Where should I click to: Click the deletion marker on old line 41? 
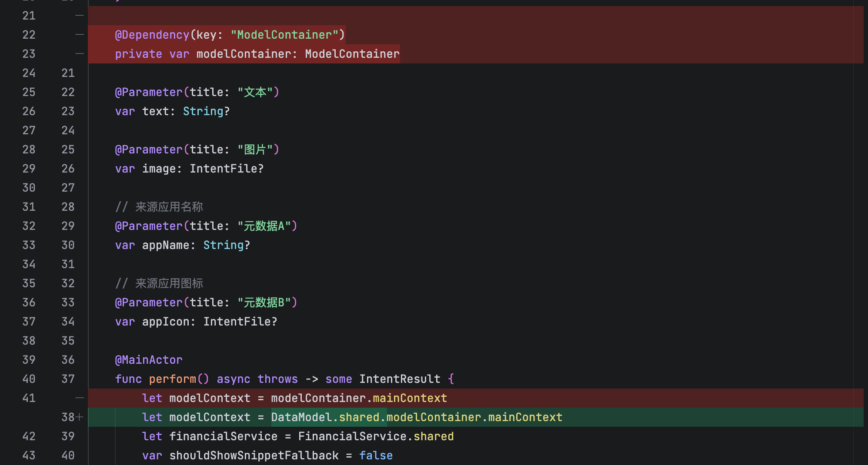point(79,398)
